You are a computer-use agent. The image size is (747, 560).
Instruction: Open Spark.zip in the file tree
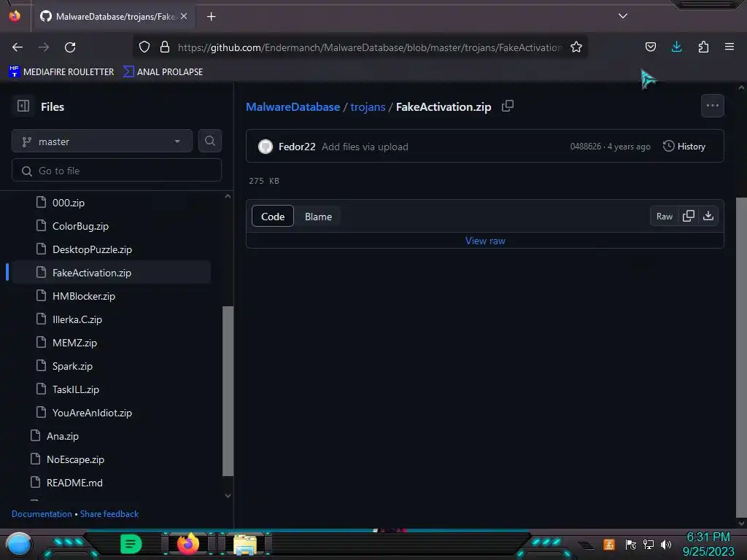coord(72,366)
